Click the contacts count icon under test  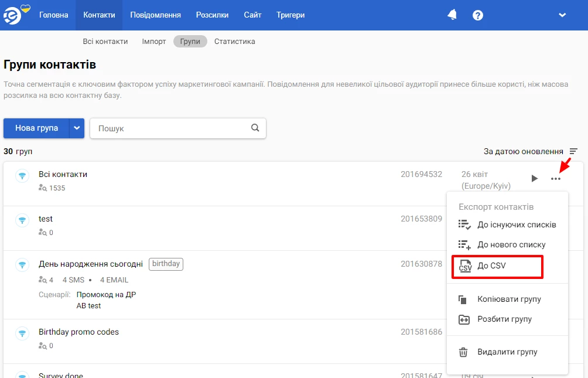[x=42, y=232]
